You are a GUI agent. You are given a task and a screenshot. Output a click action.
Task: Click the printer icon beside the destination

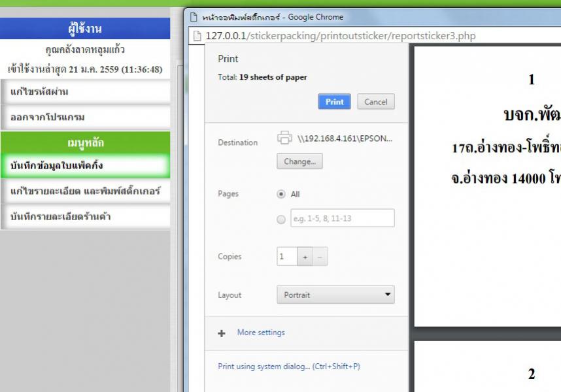pos(285,138)
